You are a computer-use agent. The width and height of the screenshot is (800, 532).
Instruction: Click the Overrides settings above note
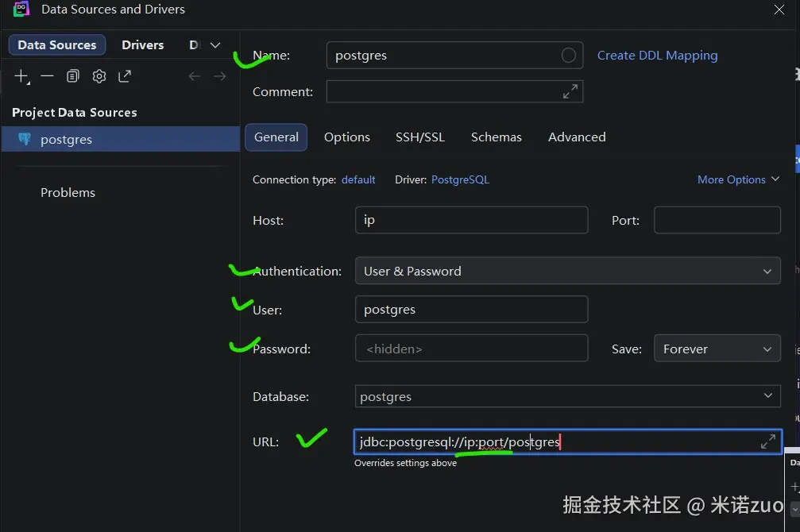point(406,463)
